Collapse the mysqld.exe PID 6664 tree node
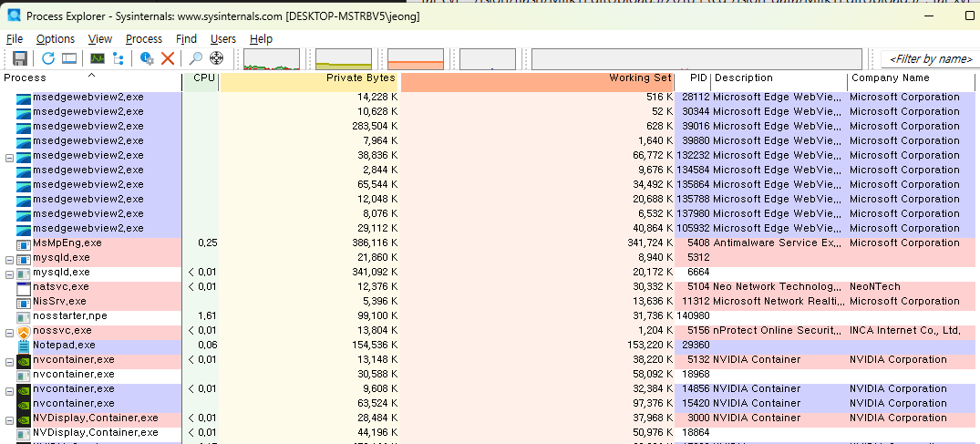This screenshot has height=444, width=980. tap(9, 274)
